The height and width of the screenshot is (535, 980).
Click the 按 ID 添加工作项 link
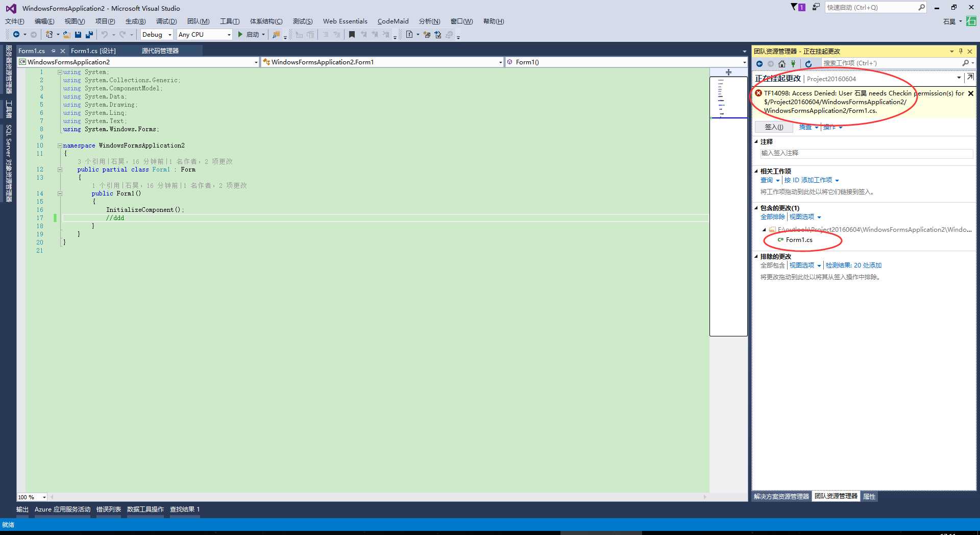point(808,180)
